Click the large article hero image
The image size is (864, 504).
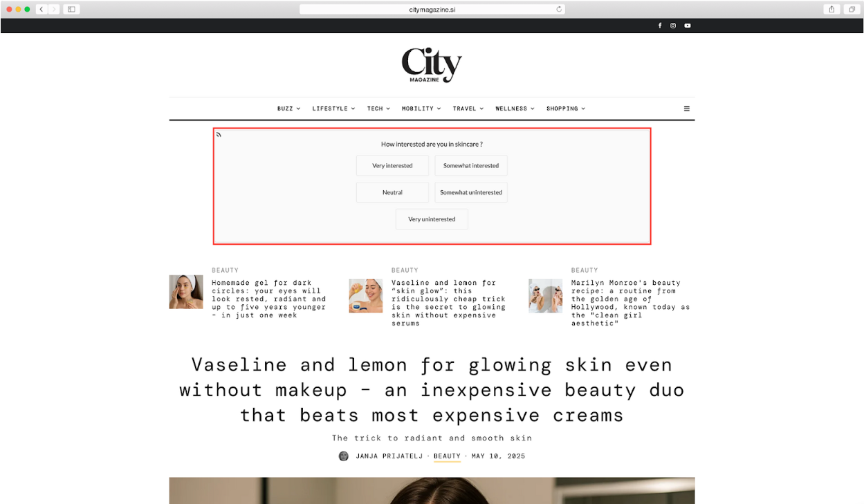point(432,490)
